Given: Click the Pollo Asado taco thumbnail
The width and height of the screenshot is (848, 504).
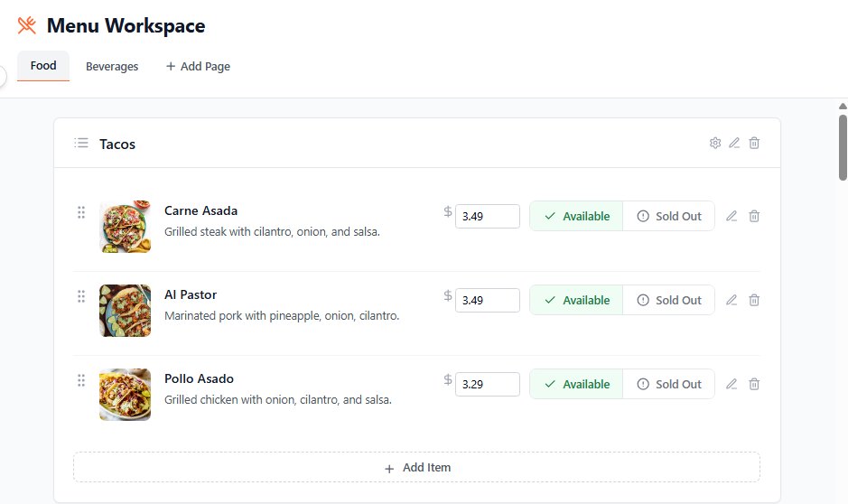Looking at the screenshot, I should coord(125,394).
